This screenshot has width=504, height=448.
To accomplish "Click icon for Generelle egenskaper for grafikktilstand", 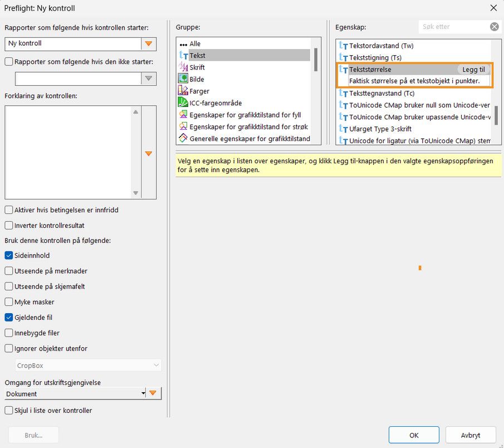I will pyautogui.click(x=183, y=138).
